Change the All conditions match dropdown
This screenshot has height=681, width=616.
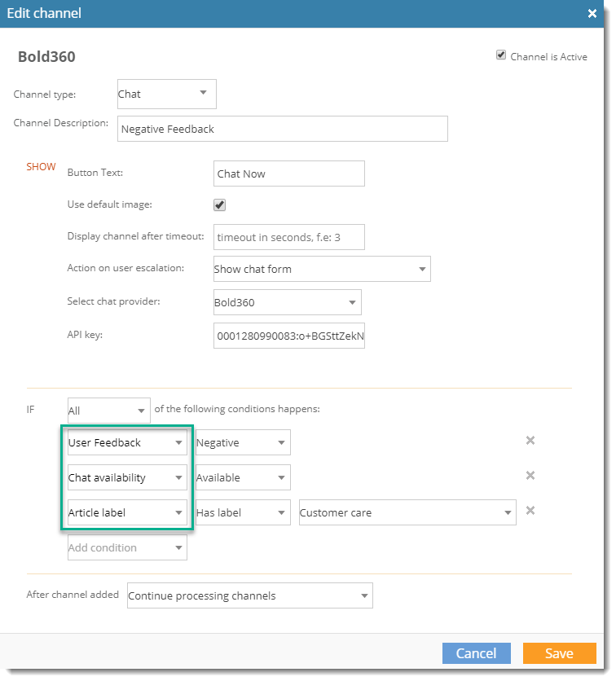coord(108,411)
